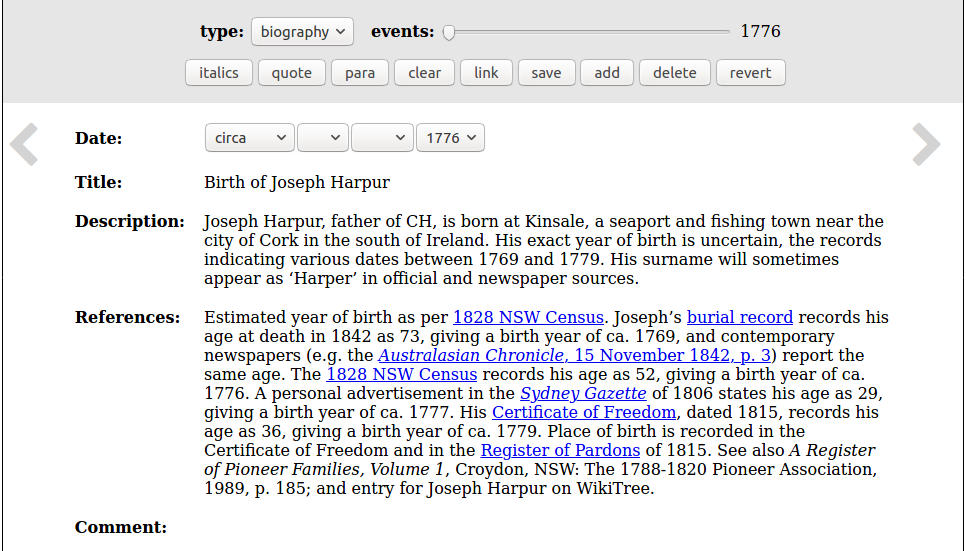Click the revert button
Screen dimensions: 966x551
[750, 73]
